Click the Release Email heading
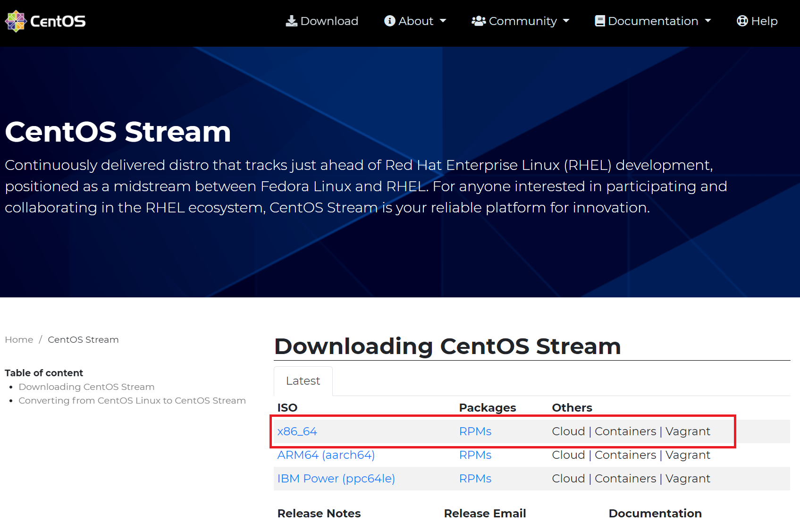Image resolution: width=800 pixels, height=532 pixels. click(485, 514)
